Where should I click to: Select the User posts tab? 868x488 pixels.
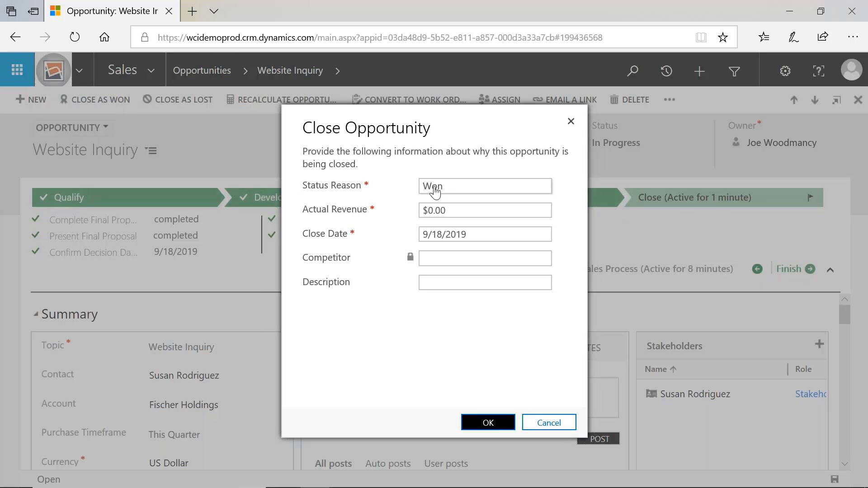(x=446, y=463)
